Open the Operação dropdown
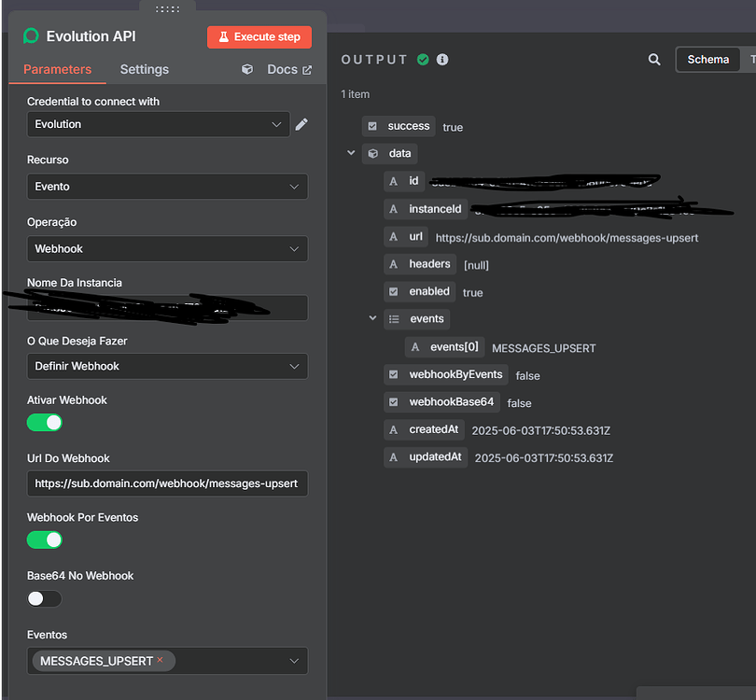 167,249
